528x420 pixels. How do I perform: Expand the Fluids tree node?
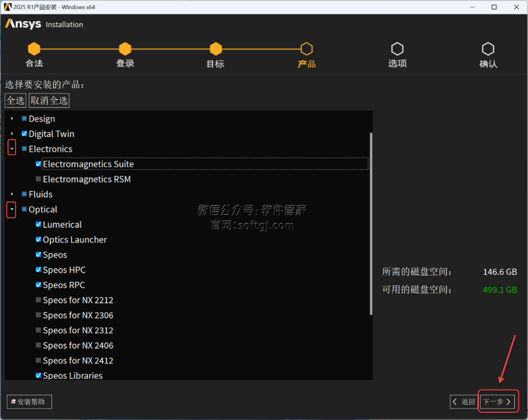tap(12, 194)
